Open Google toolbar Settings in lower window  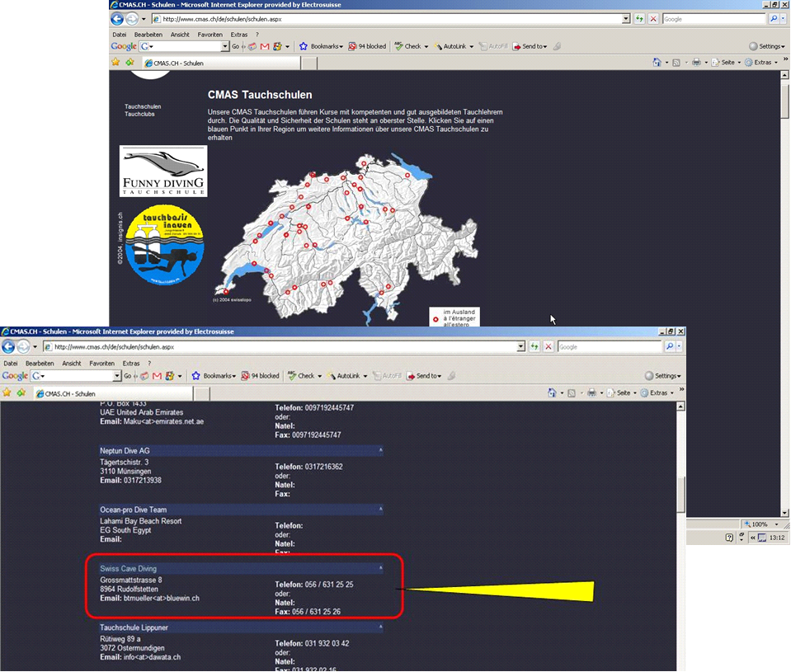pyautogui.click(x=662, y=376)
